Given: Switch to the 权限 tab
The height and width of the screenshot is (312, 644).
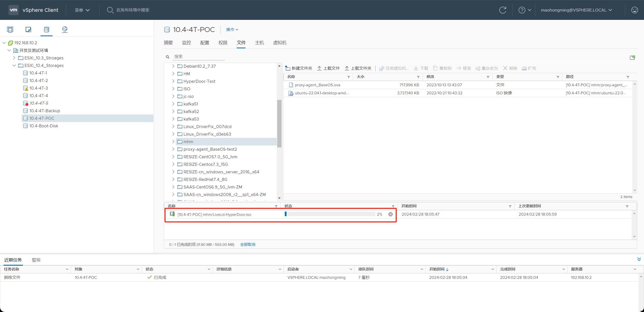Looking at the screenshot, I should [223, 43].
